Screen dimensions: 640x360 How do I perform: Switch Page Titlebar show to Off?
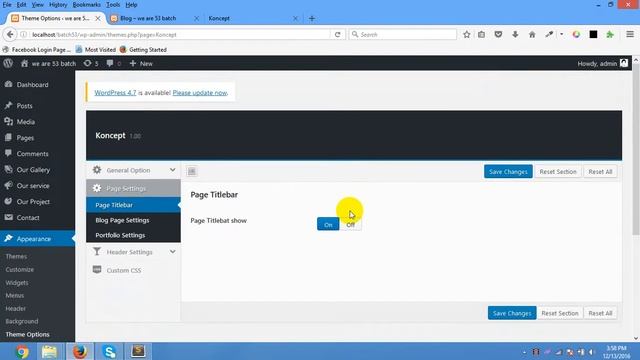(x=351, y=224)
